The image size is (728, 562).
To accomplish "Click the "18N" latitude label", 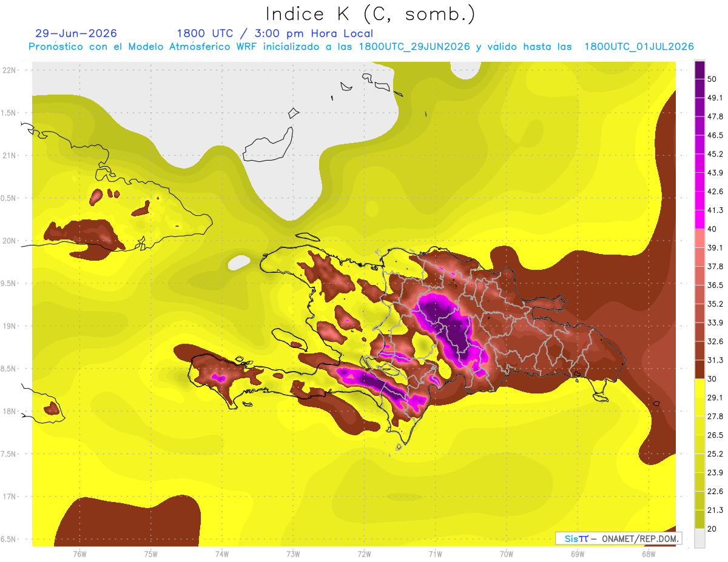I will [x=9, y=411].
